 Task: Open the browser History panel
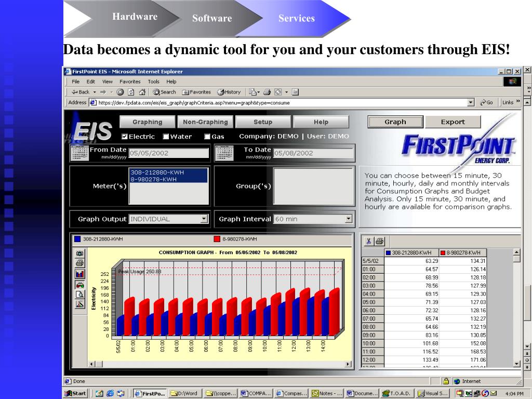pos(229,92)
